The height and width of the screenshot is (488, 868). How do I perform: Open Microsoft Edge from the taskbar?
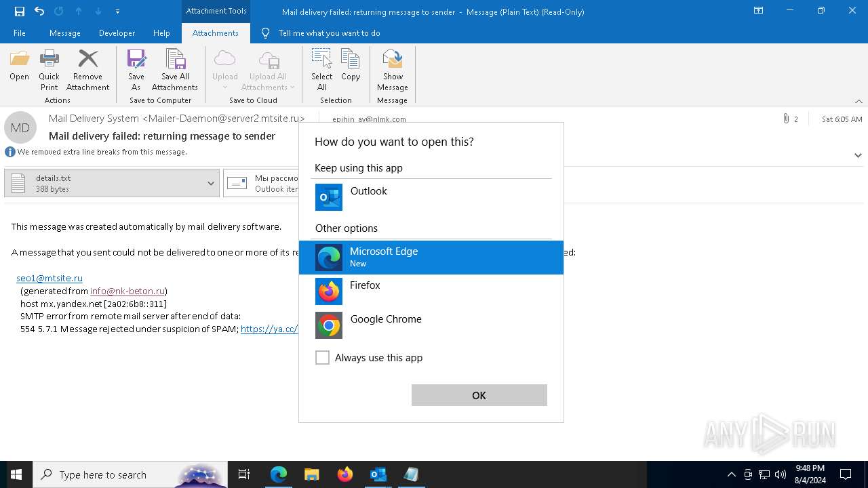pos(279,474)
